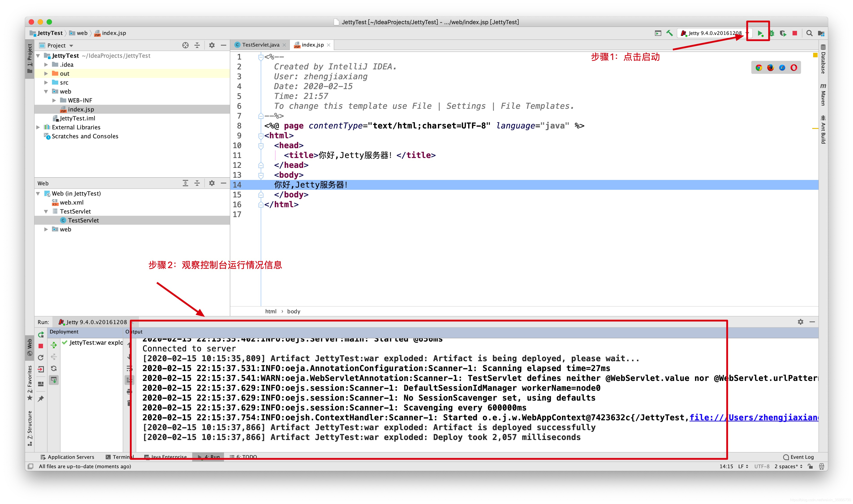The height and width of the screenshot is (504, 853).
Task: Click the Build project hammer icon
Action: tap(669, 33)
